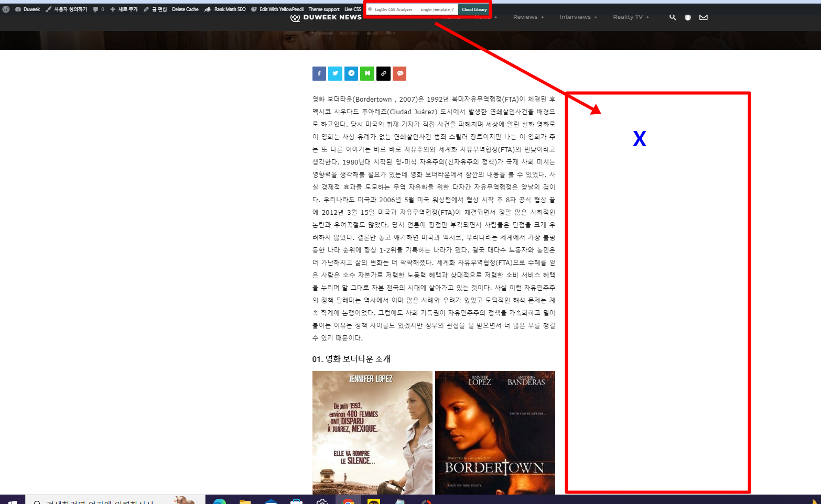
Task: Click Delete Cache in the admin bar
Action: point(185,9)
